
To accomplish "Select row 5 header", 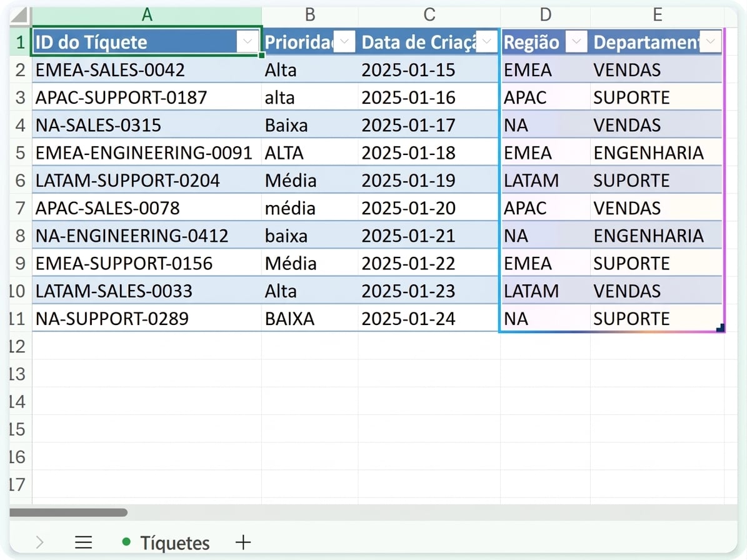I will click(20, 153).
